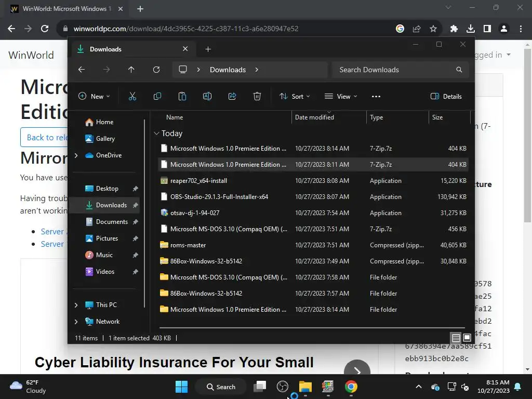Click the chevron after Downloads breadcrumb
This screenshot has height=399, width=532.
pos(257,70)
